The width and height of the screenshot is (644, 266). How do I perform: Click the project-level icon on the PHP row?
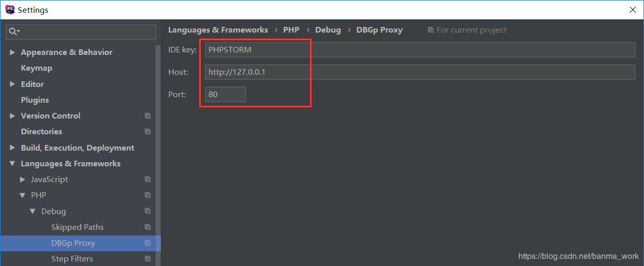click(x=147, y=195)
